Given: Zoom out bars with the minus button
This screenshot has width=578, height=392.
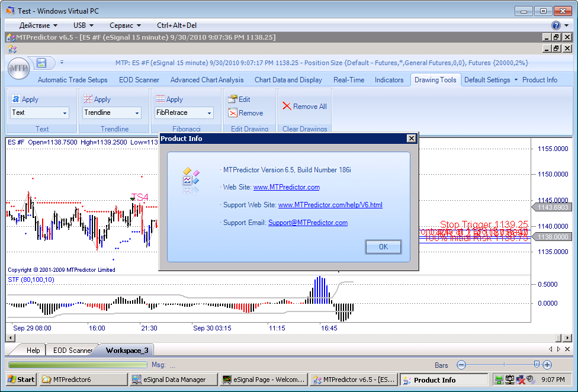Looking at the screenshot, I should point(461,365).
